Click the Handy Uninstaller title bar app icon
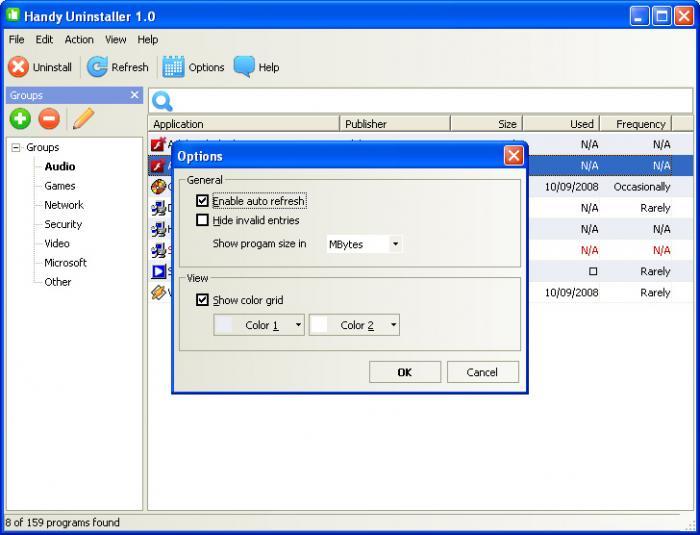700x535 pixels. coord(13,16)
